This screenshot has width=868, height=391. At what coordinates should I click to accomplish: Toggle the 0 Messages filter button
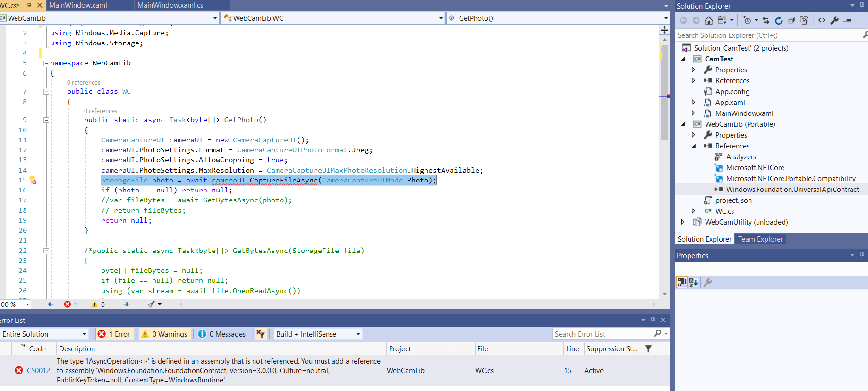pos(222,334)
